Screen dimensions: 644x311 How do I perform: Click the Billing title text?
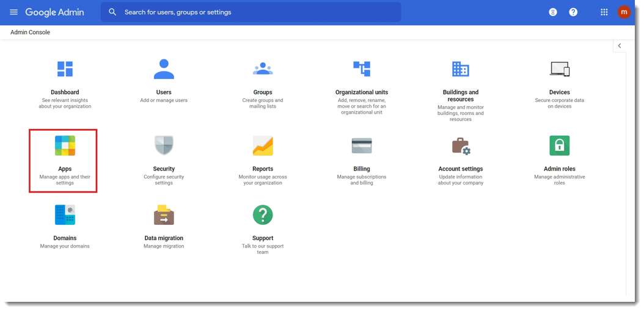click(x=362, y=169)
